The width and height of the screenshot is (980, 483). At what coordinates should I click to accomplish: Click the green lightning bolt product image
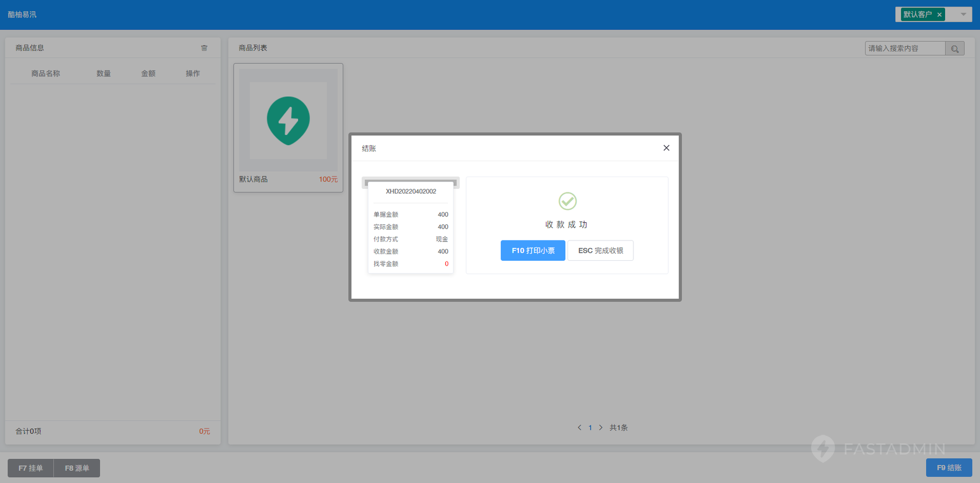point(288,120)
